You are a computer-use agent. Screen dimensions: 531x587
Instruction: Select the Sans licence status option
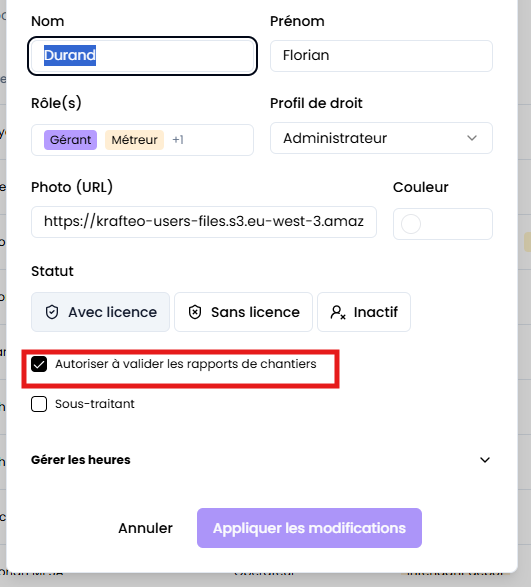(243, 312)
